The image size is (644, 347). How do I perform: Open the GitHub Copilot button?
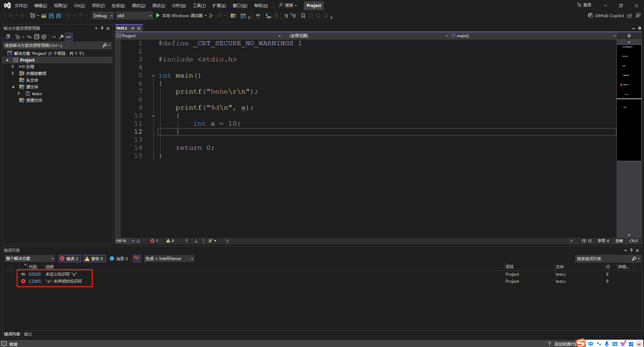606,16
